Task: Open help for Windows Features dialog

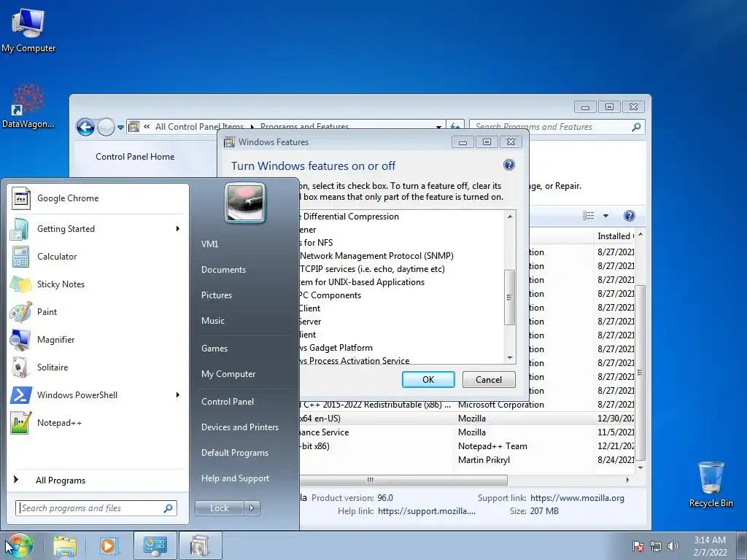Action: tap(508, 165)
